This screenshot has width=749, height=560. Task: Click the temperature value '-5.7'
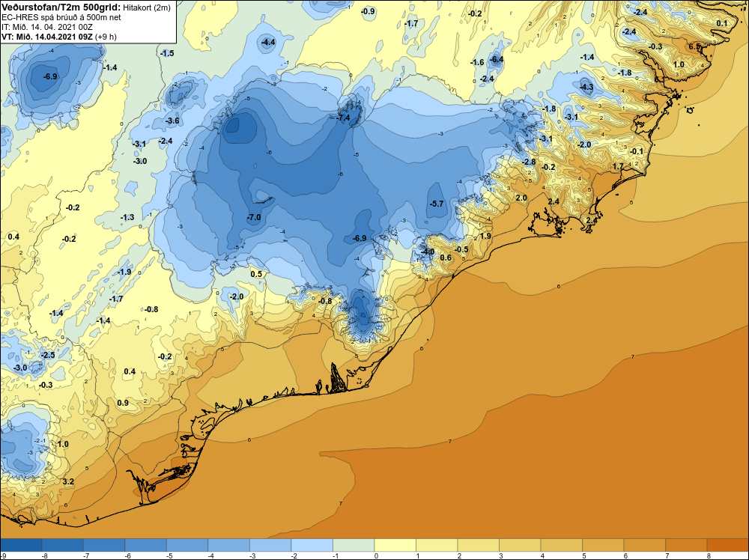(x=437, y=204)
